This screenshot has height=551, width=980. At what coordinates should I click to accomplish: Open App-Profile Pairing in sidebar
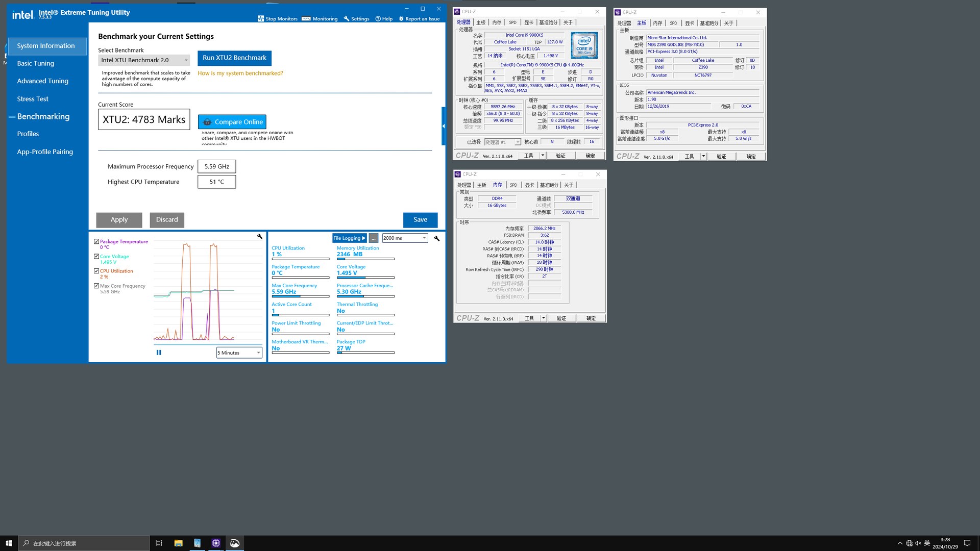click(x=45, y=152)
